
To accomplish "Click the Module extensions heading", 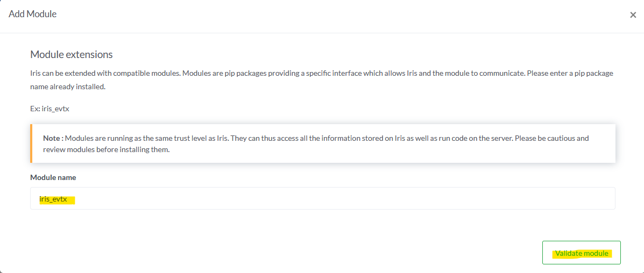I will click(x=71, y=54).
